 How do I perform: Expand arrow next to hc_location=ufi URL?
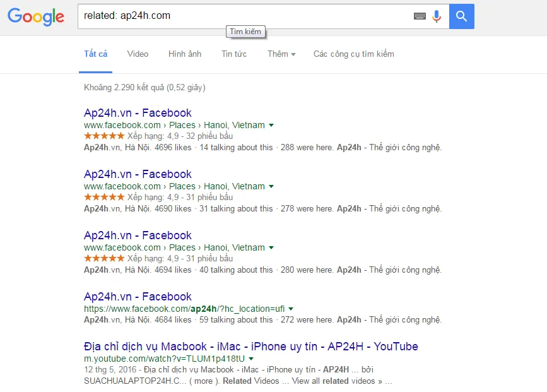click(291, 309)
